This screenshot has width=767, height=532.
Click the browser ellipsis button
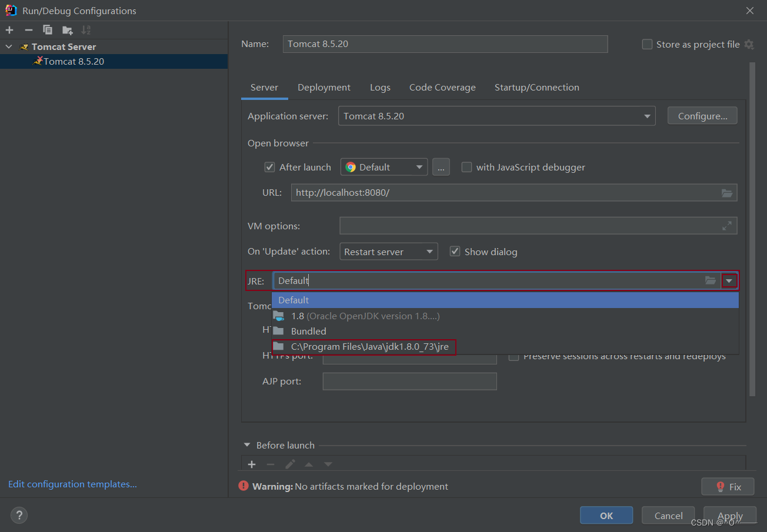(441, 167)
